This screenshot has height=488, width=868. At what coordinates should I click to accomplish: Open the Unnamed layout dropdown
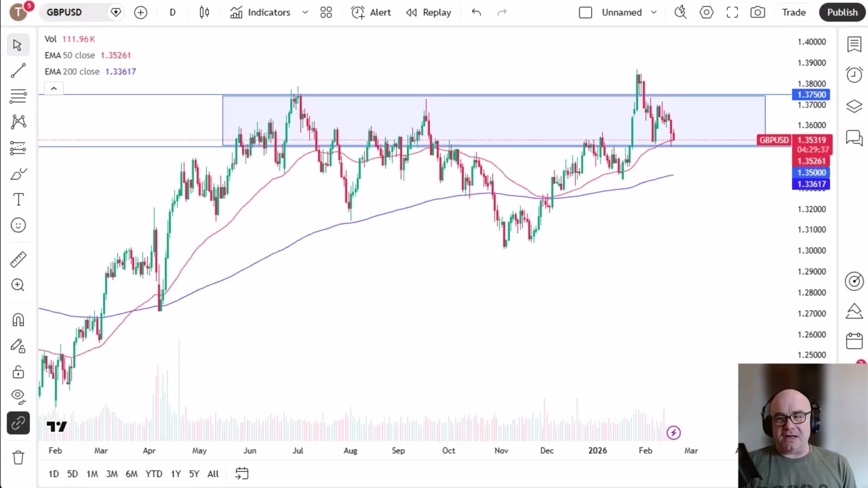tap(629, 12)
